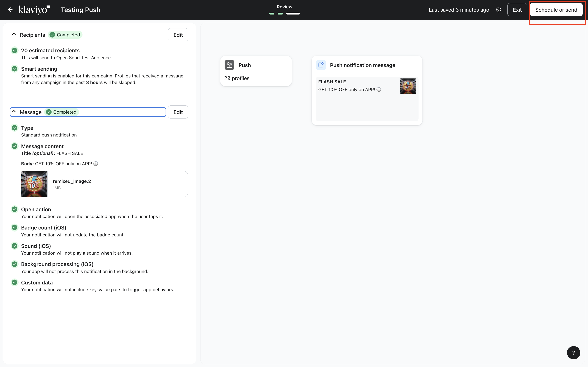
Task: Click checkmark beside Open action
Action: [x=14, y=209]
